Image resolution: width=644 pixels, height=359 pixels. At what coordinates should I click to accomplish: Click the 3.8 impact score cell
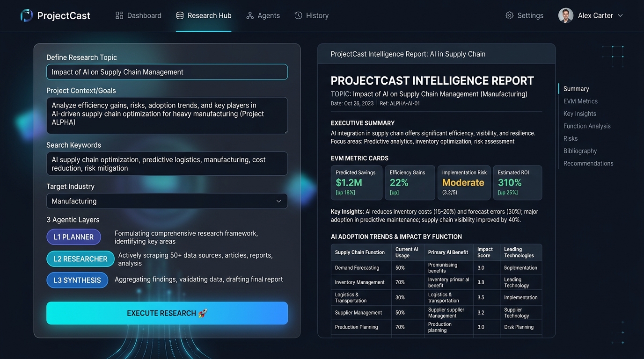coord(481,282)
